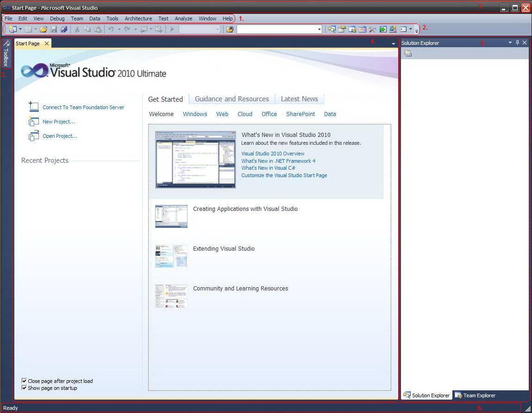Open the Analyze menu
The image size is (532, 413).
click(183, 18)
